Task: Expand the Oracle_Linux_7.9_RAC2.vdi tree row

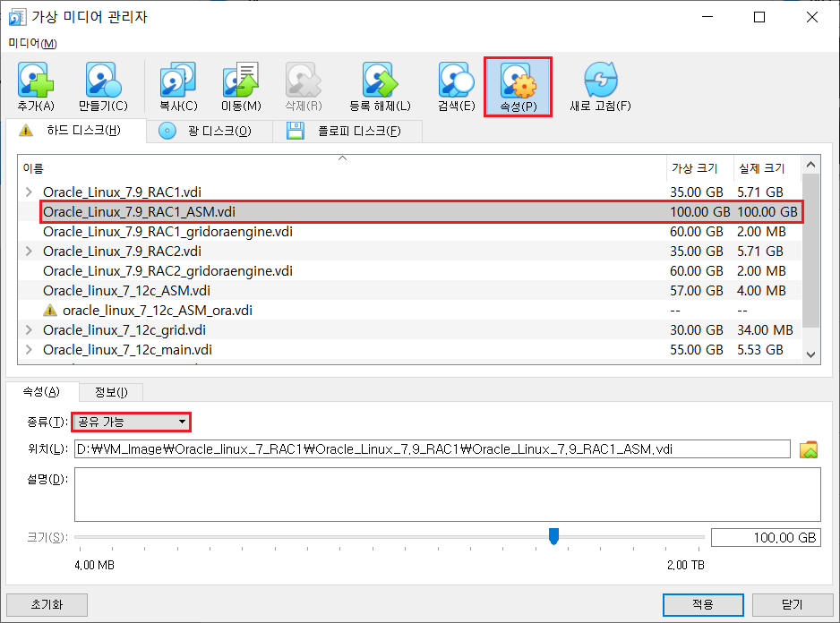Action: click(29, 252)
